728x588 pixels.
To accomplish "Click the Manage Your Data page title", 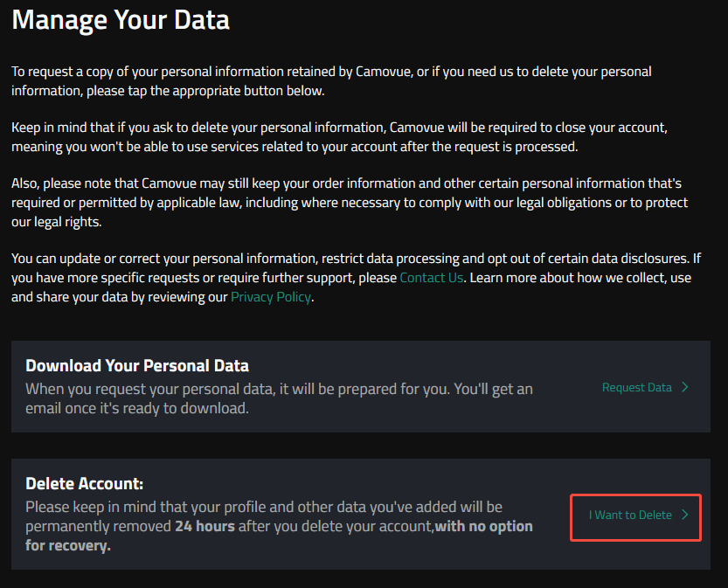I will click(x=121, y=20).
